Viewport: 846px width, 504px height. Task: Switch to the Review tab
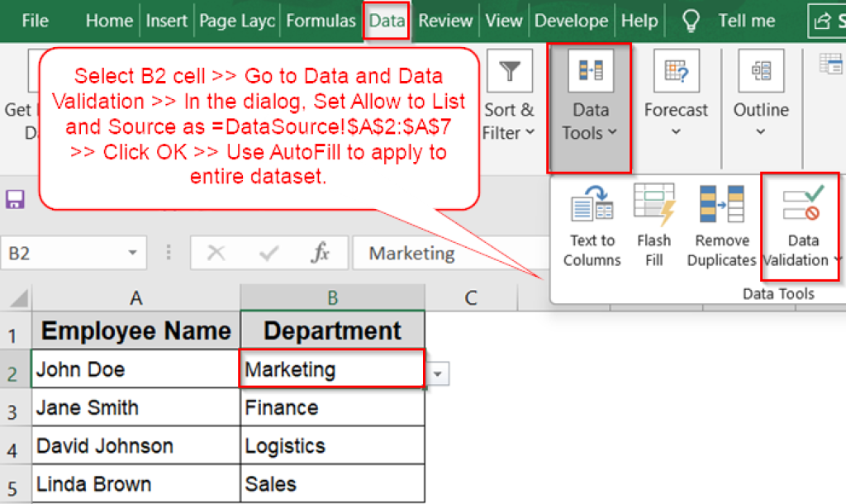click(444, 21)
